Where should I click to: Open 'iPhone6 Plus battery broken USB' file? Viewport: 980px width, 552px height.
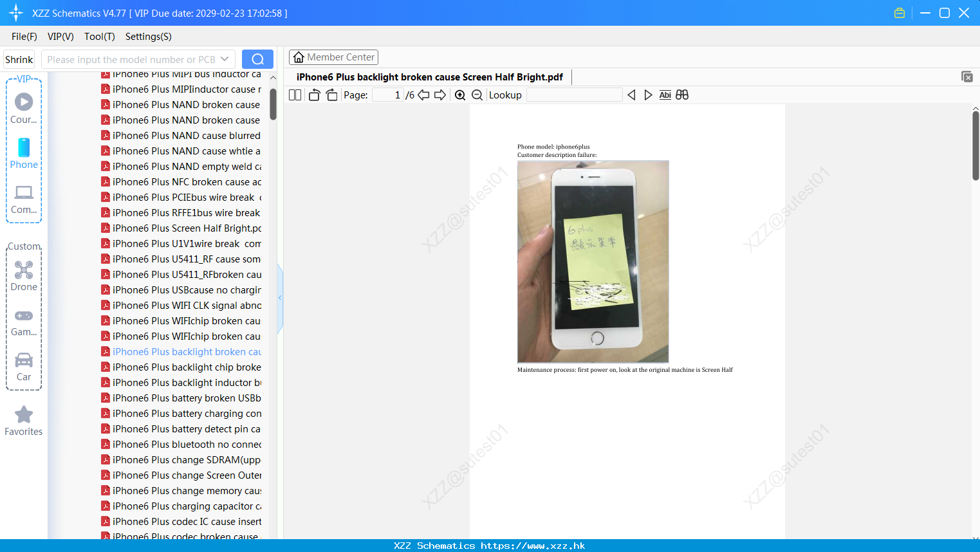(181, 398)
